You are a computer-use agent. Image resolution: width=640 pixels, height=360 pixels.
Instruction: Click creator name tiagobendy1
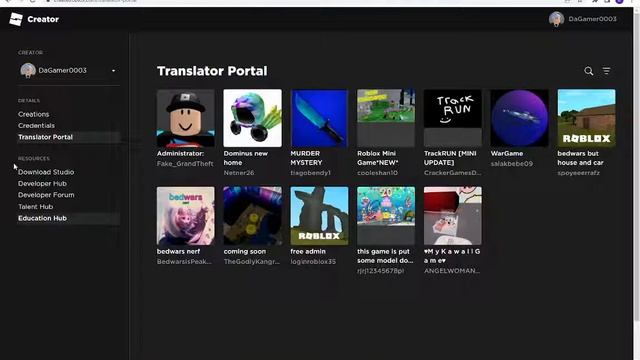point(310,173)
